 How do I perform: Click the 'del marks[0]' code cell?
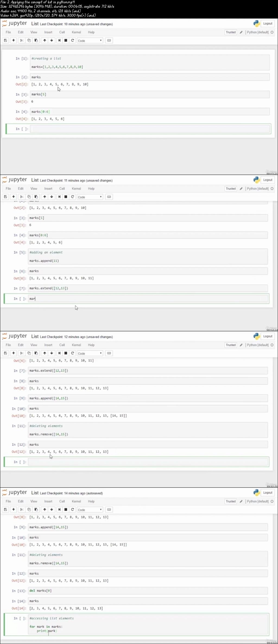pyautogui.click(x=148, y=591)
